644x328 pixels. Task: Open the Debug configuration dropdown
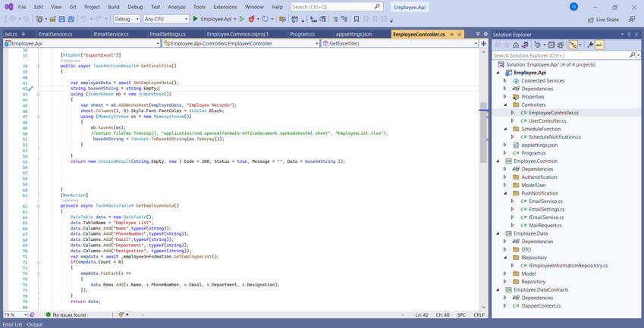127,19
